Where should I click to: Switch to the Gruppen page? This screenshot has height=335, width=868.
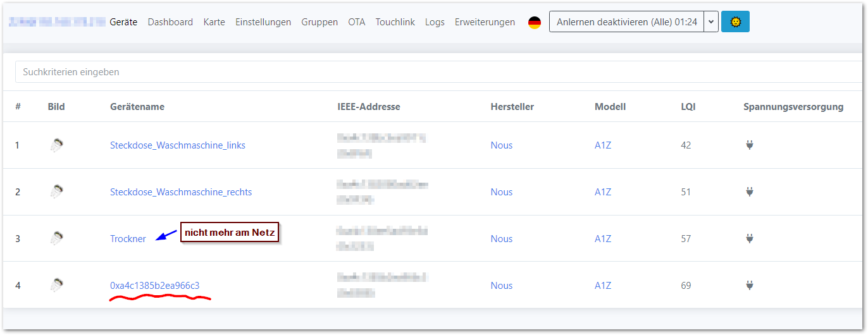pos(319,22)
